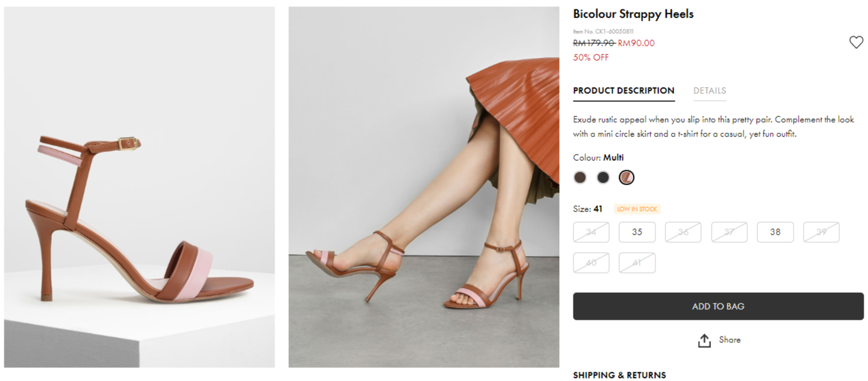This screenshot has height=381, width=868.
Task: Click the Share text link
Action: [x=729, y=340]
